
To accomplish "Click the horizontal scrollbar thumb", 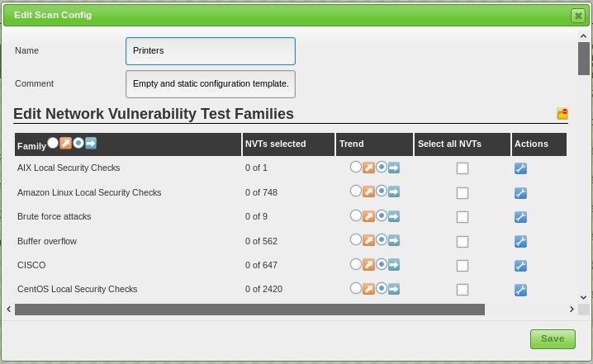I will pyautogui.click(x=249, y=310).
